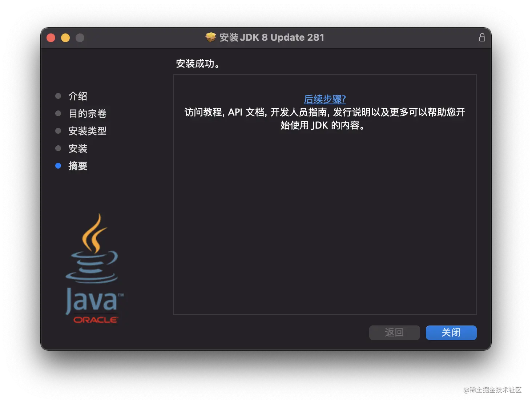The width and height of the screenshot is (532, 404).
Task: Select the 摘要 step in the sidebar
Action: point(77,166)
